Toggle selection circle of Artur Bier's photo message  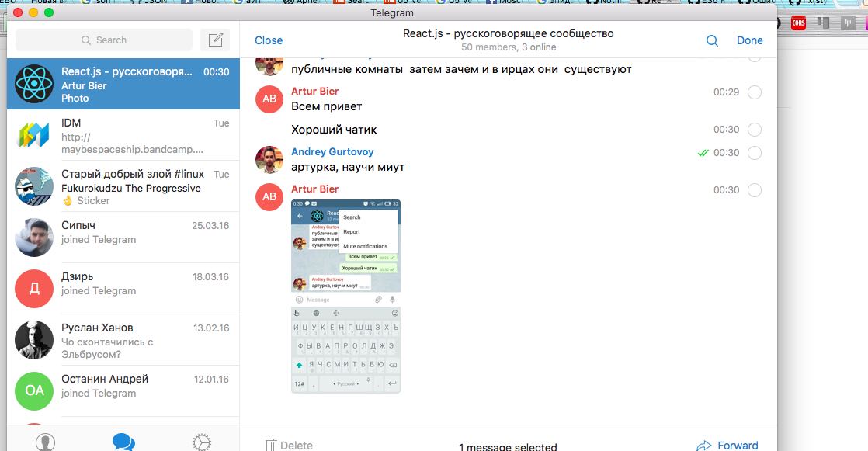pos(755,190)
